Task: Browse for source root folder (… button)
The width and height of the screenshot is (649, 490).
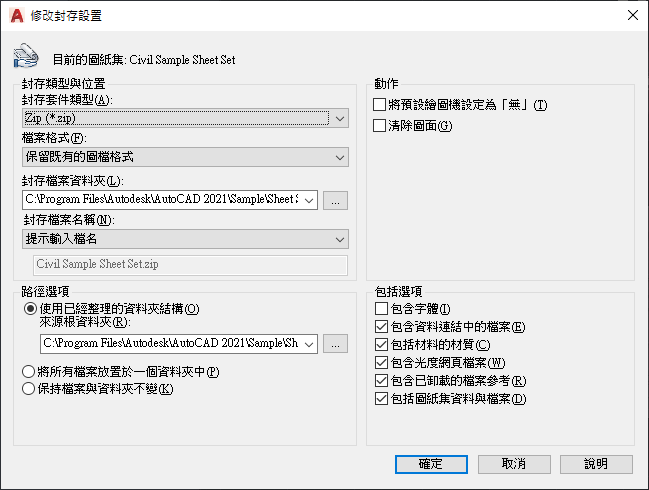Action: 335,344
